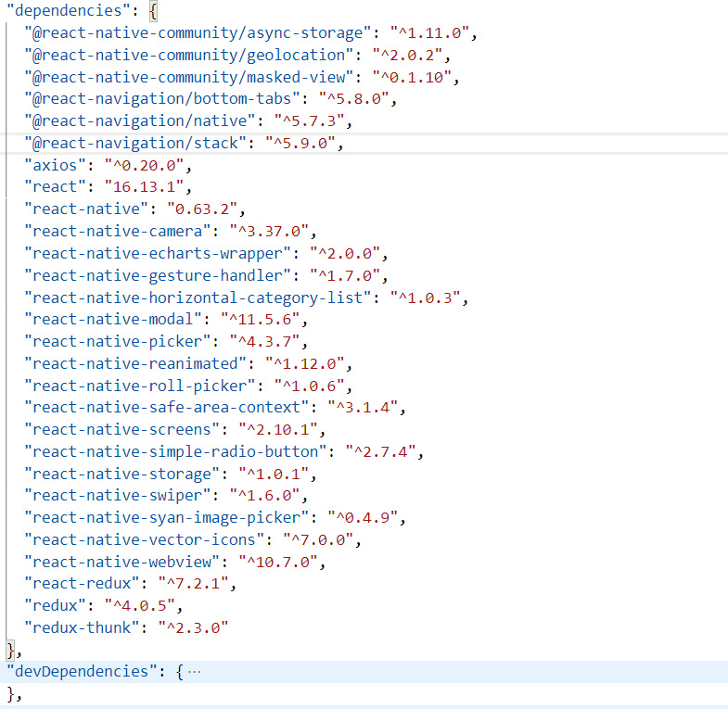Click the "^10.7.0" version value
Viewport: 728px width, 709px height.
pos(278,563)
